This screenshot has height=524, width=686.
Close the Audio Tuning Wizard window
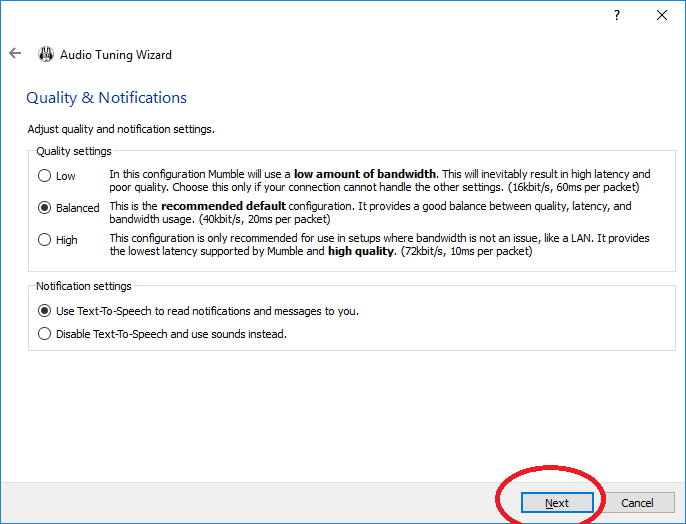click(x=662, y=15)
